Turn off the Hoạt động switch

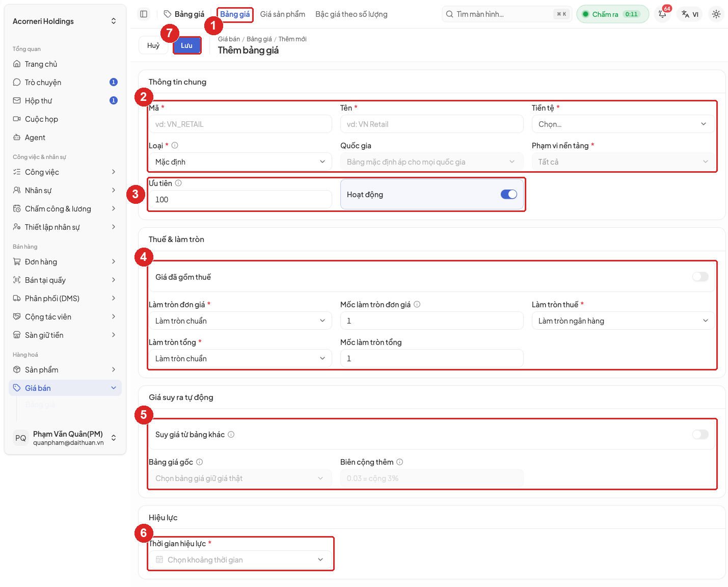point(508,194)
